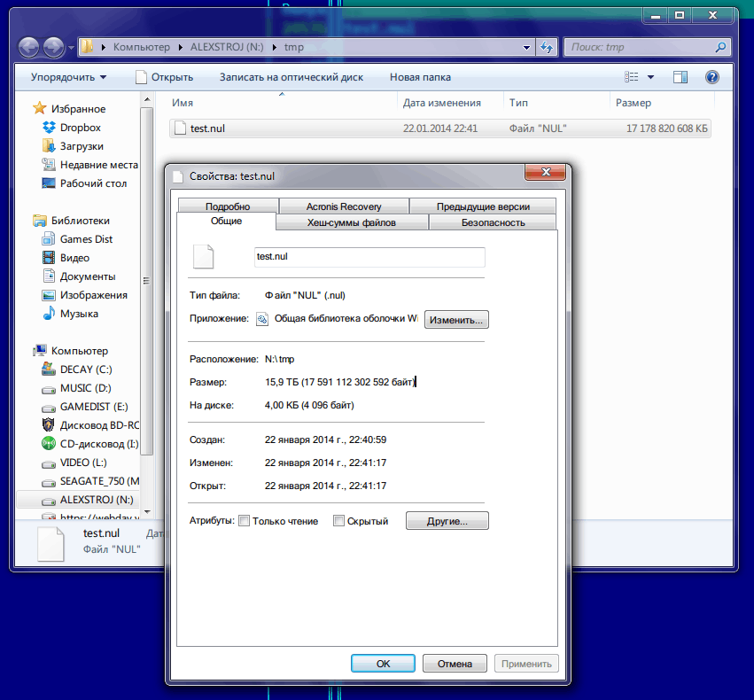Refresh the tmp folder view
Screen dimensions: 754x700
point(547,47)
